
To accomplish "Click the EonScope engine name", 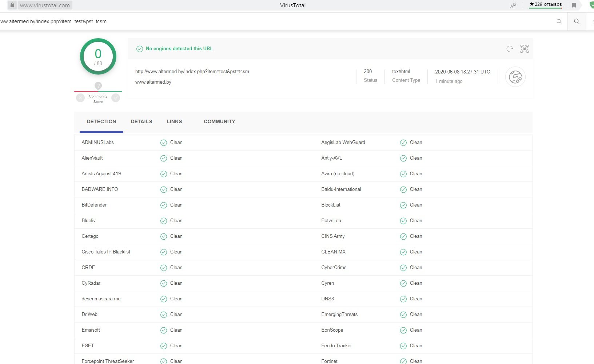I will pyautogui.click(x=332, y=330).
